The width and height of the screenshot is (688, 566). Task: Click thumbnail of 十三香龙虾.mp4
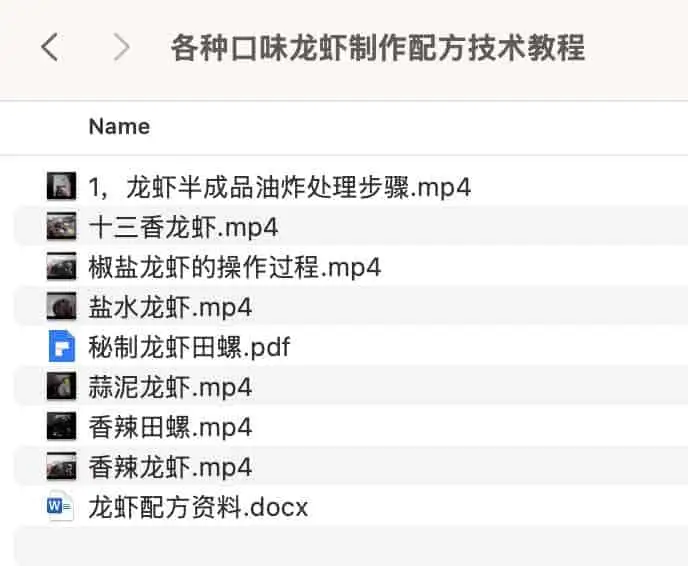point(61,227)
